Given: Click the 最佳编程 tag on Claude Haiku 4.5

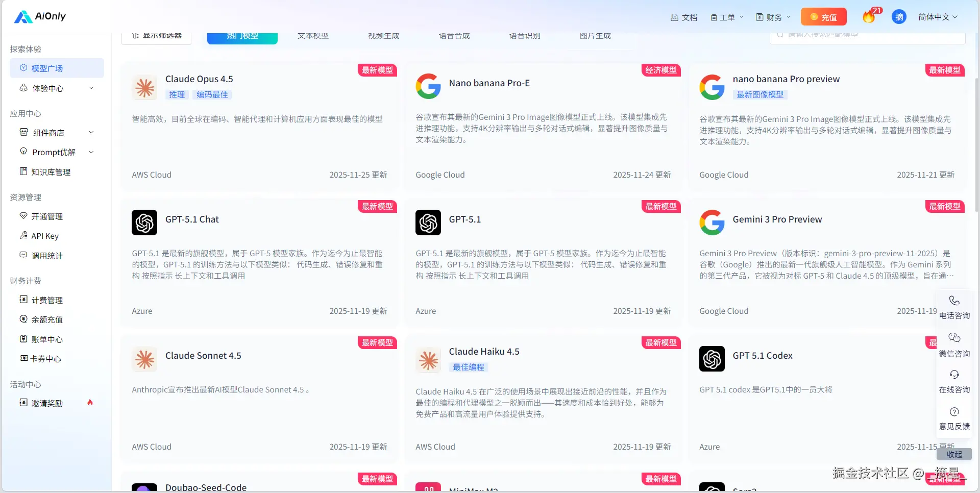Looking at the screenshot, I should tap(469, 367).
